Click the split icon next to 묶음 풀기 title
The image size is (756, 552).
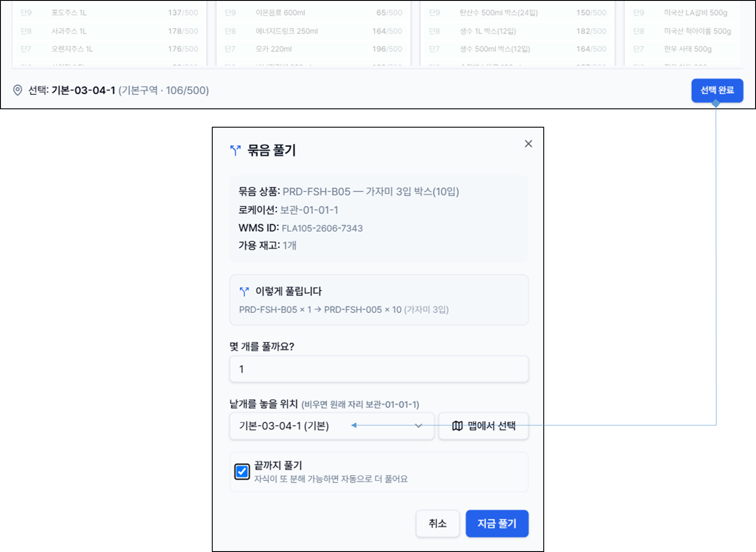235,150
